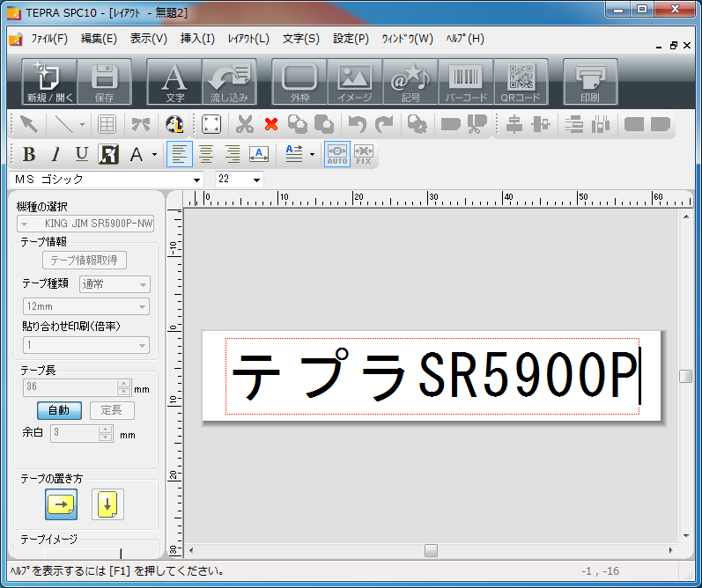This screenshot has height=588, width=702.
Task: Toggle reversed (inverted) text style
Action: tap(108, 154)
